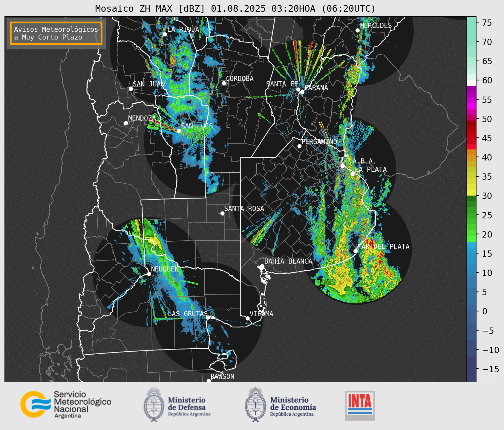
Task: Click the Ministerio de Economía emblem
Action: (255, 405)
